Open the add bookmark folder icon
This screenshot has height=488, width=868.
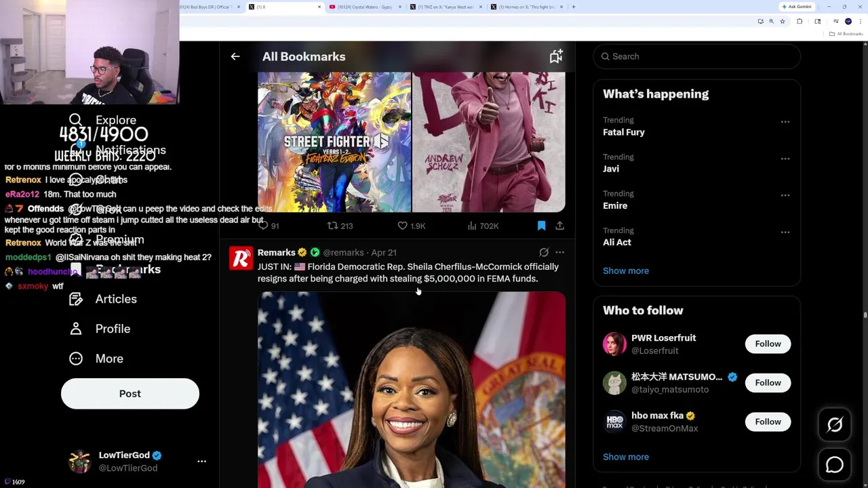click(x=556, y=57)
